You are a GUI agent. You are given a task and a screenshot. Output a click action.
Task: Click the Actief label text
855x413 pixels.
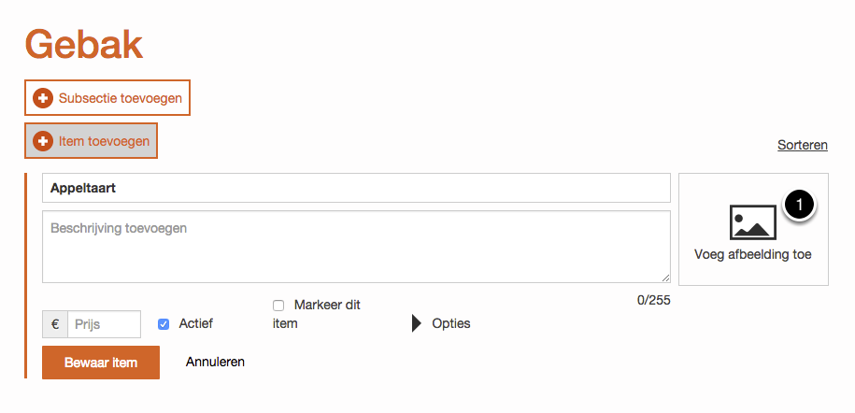point(196,324)
